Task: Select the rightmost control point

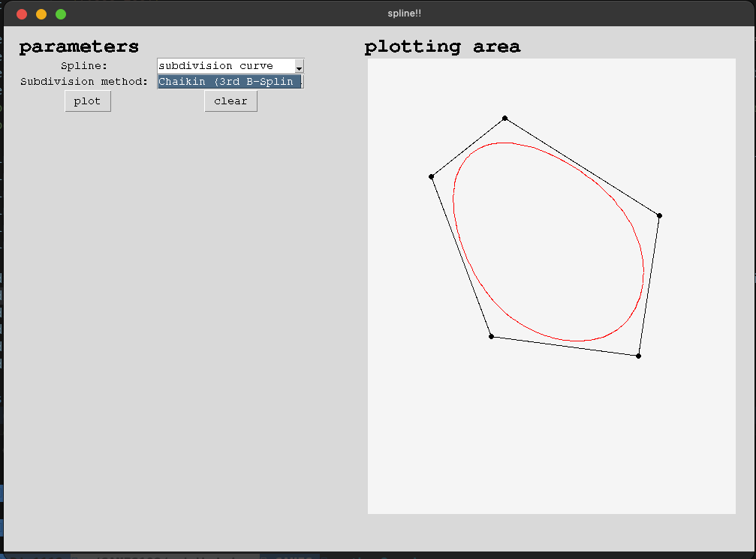Action: tap(659, 215)
